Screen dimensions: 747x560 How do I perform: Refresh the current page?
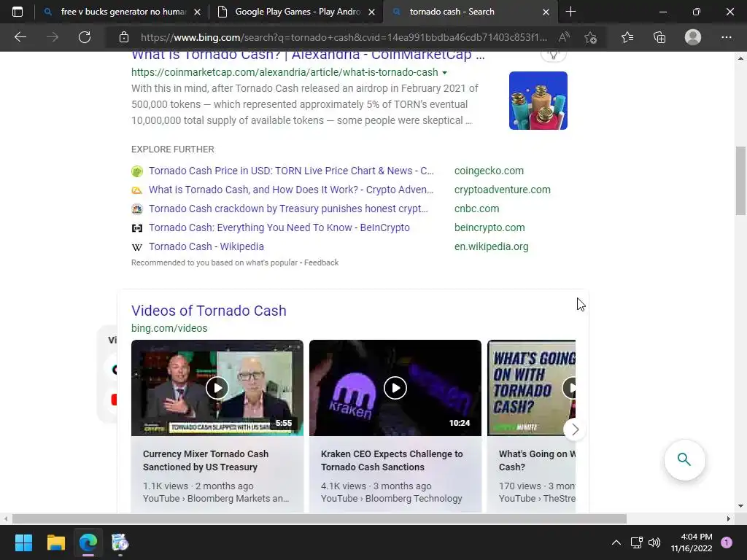pos(85,37)
